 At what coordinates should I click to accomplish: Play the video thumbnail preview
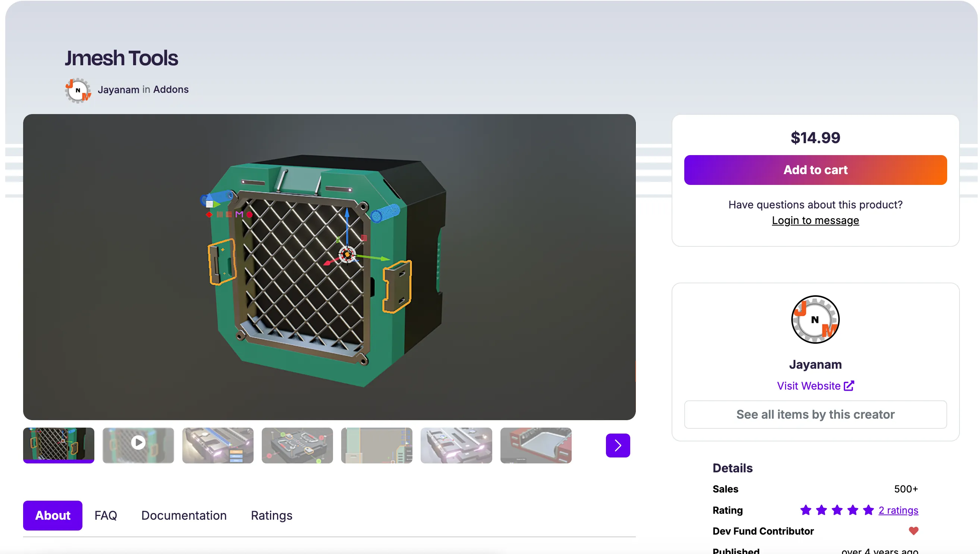[x=138, y=443]
